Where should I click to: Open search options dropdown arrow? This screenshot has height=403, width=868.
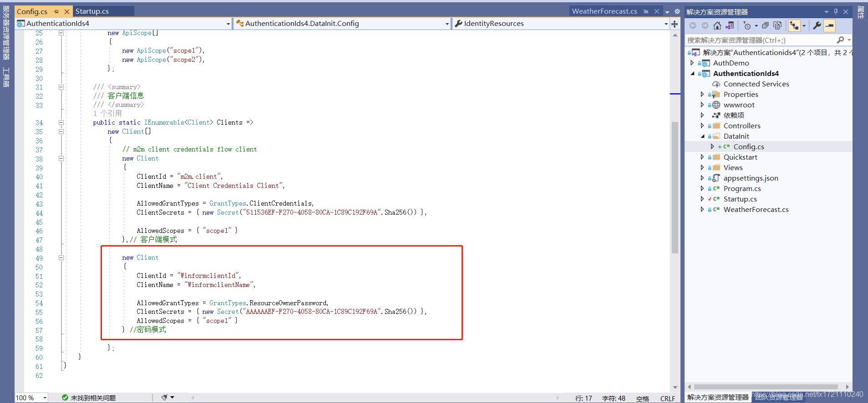[849, 40]
